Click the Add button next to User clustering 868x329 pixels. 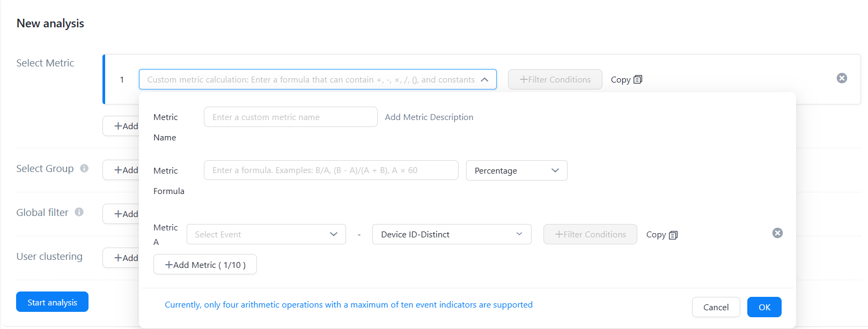(122, 258)
